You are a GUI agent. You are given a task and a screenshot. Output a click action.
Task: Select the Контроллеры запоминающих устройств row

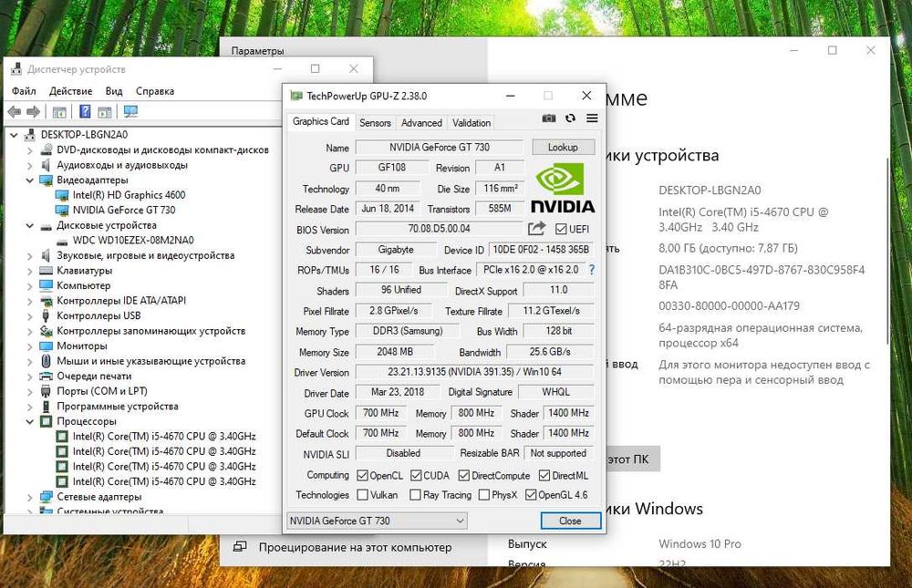click(x=150, y=331)
